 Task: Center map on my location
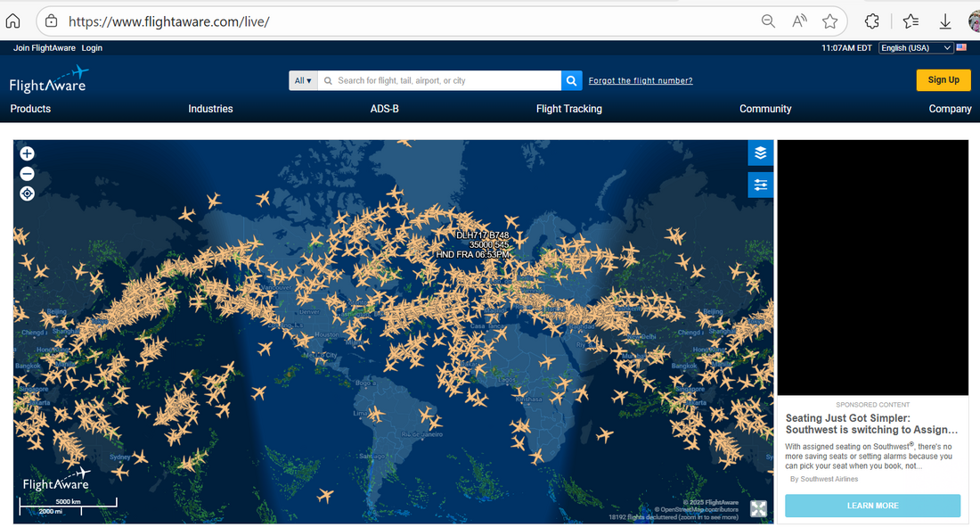pyautogui.click(x=27, y=194)
